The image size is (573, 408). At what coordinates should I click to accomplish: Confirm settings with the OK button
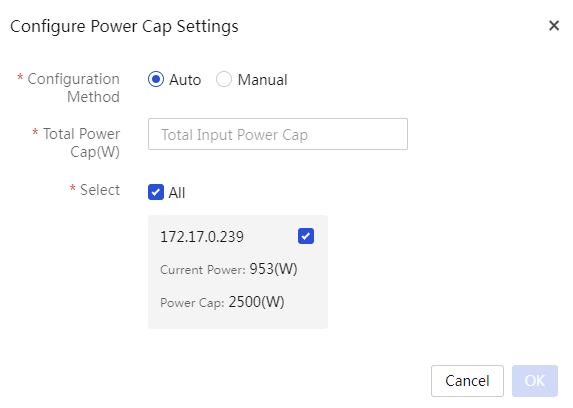coord(535,381)
